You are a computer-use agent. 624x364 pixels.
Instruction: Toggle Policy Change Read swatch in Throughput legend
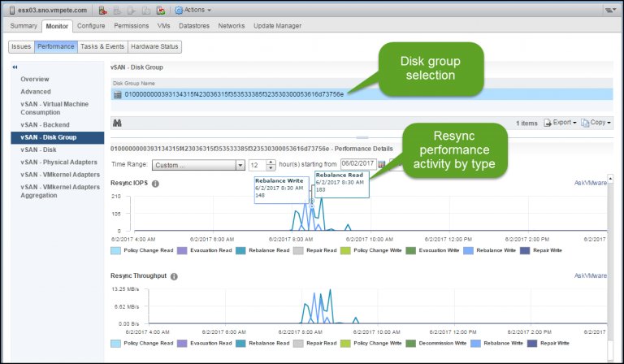tap(116, 344)
